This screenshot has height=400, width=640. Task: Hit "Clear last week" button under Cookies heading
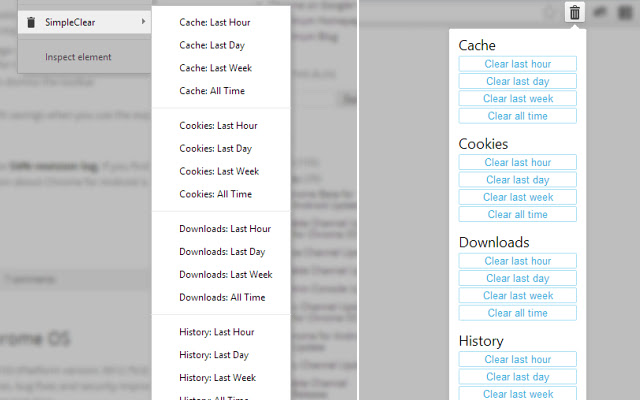tap(518, 197)
